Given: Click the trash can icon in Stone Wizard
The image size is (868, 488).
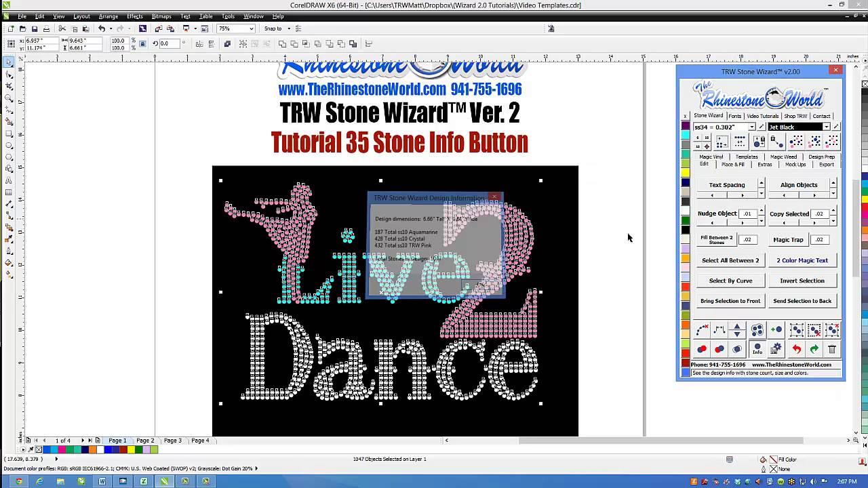Looking at the screenshot, I should (832, 349).
